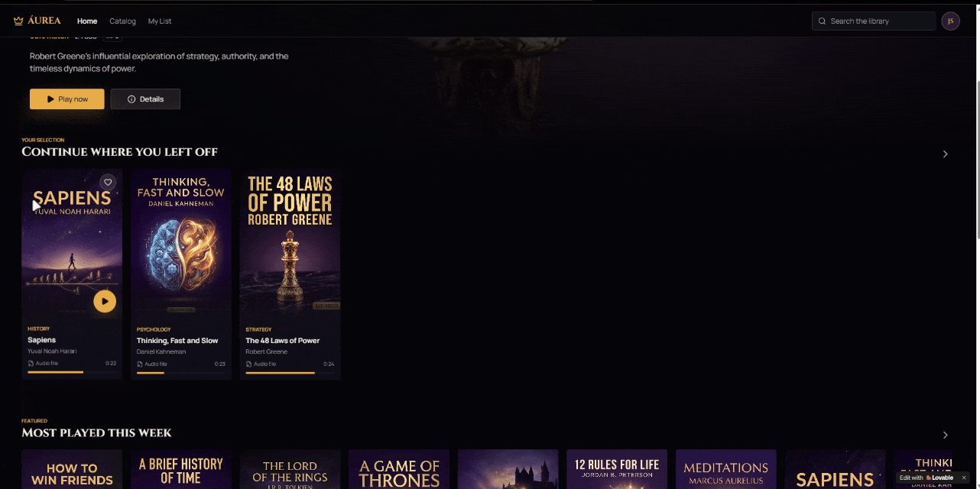Open 12 Rules for Life cover
This screenshot has height=489, width=980.
tap(617, 469)
